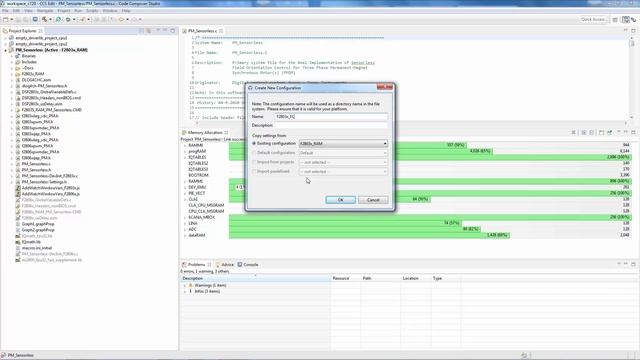This screenshot has height=360, width=640.
Task: Open the Project menu
Action: 64,11
